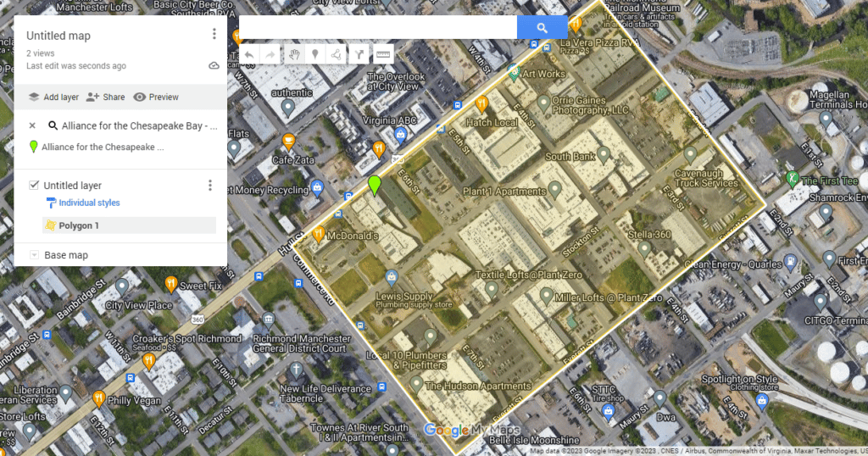Click the Undo arrow in map toolbar
Image resolution: width=868 pixels, height=456 pixels.
[249, 54]
